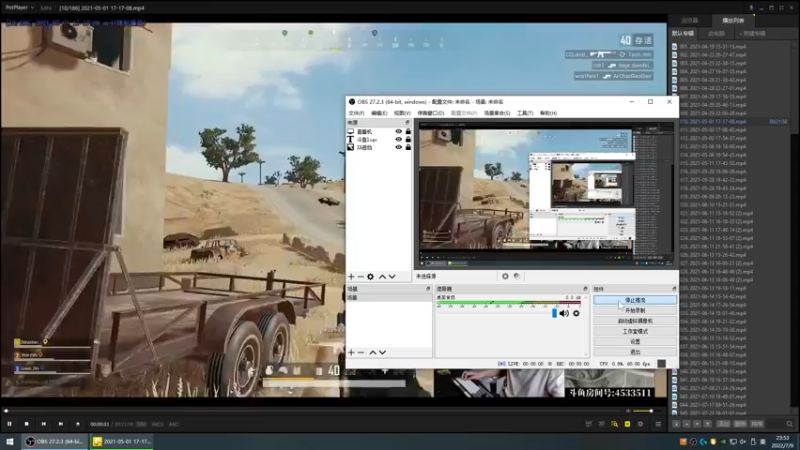Toggle the PotPlayer playlist panel hamburger icon
This screenshot has width=800, height=450.
coord(658,424)
